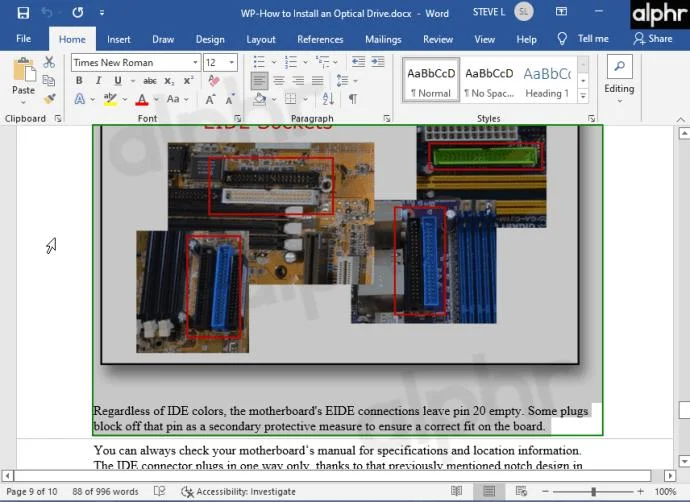Apply Superscript formatting
690x502 pixels.
(188, 81)
